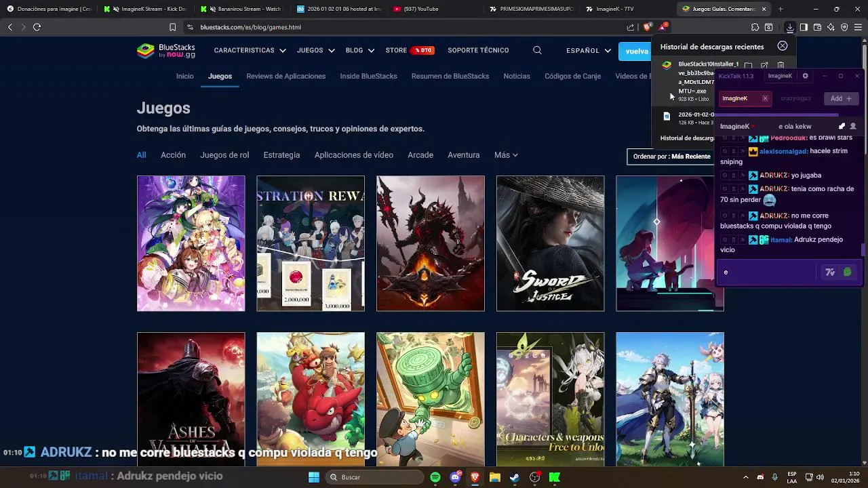Filter games by Estrategia category
Image resolution: width=868 pixels, height=488 pixels.
tap(281, 155)
